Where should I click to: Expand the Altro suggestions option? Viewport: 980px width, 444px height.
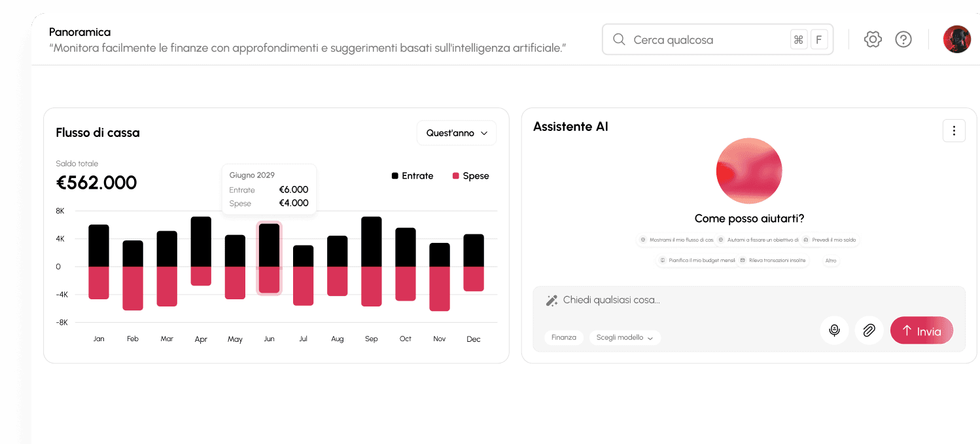[830, 260]
